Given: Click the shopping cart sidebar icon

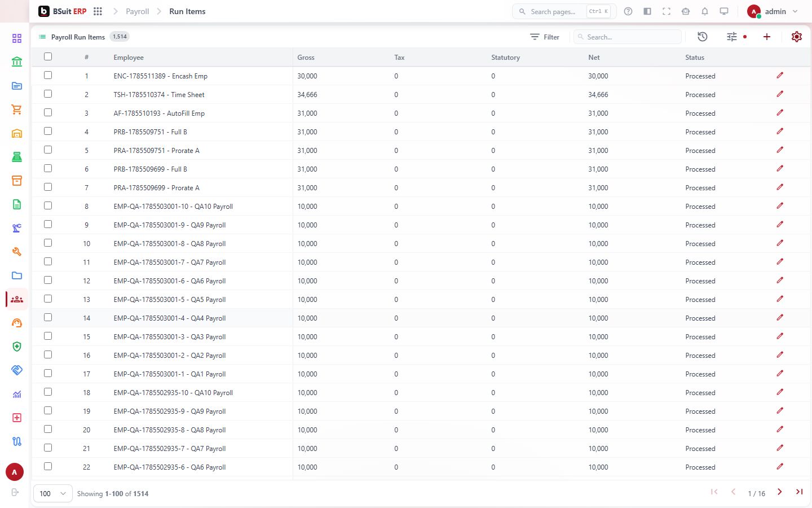Looking at the screenshot, I should 17,110.
